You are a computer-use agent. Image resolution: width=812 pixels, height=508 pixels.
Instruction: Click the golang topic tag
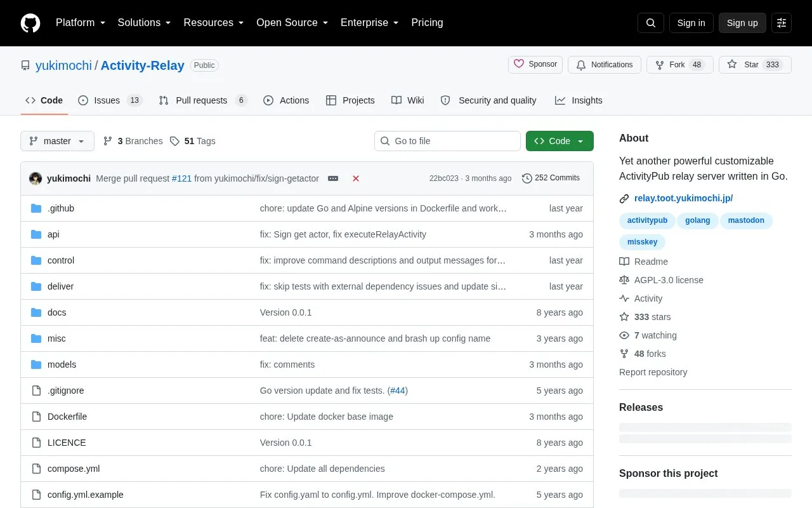[698, 220]
